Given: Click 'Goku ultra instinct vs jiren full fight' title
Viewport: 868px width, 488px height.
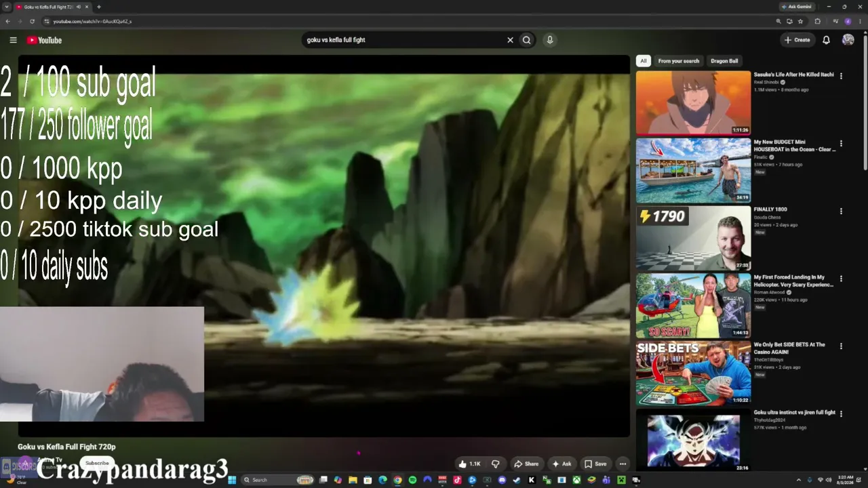Looking at the screenshot, I should click(x=794, y=412).
